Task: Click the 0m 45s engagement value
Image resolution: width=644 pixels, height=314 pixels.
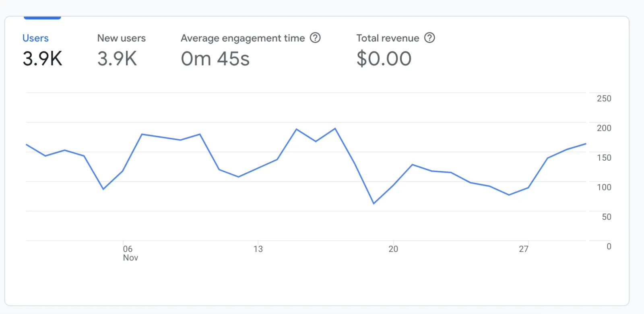Action: [215, 59]
